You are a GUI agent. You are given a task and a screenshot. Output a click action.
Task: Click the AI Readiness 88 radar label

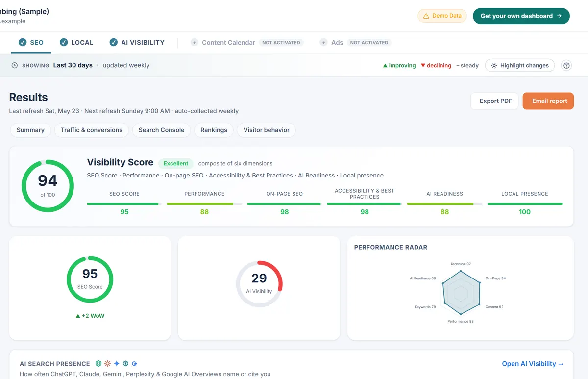click(423, 278)
